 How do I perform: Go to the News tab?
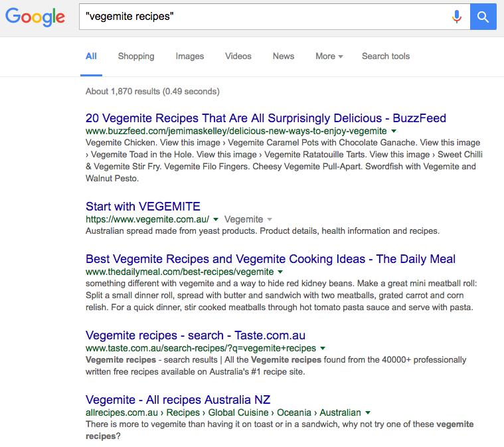point(284,56)
